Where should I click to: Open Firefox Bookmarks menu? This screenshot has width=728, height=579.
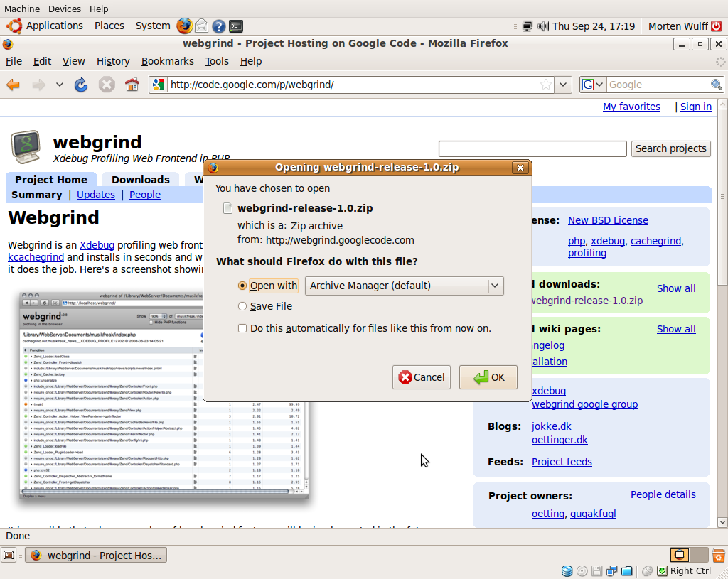(x=167, y=61)
